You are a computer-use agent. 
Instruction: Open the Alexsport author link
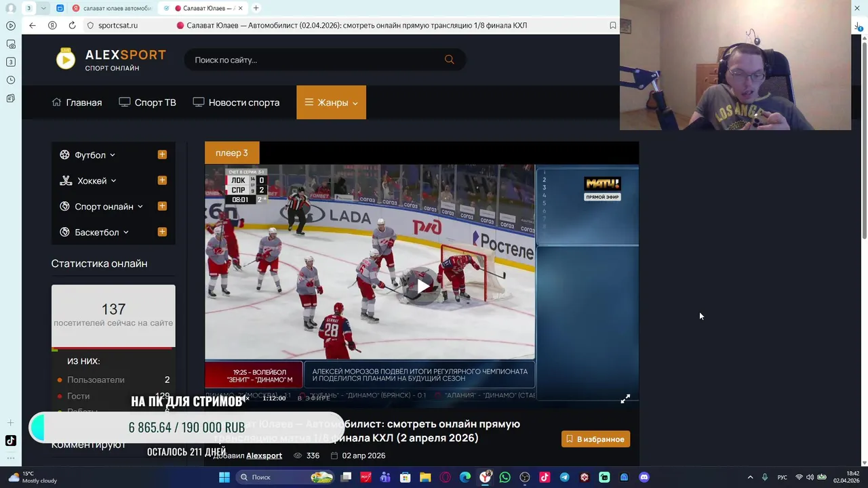click(264, 455)
